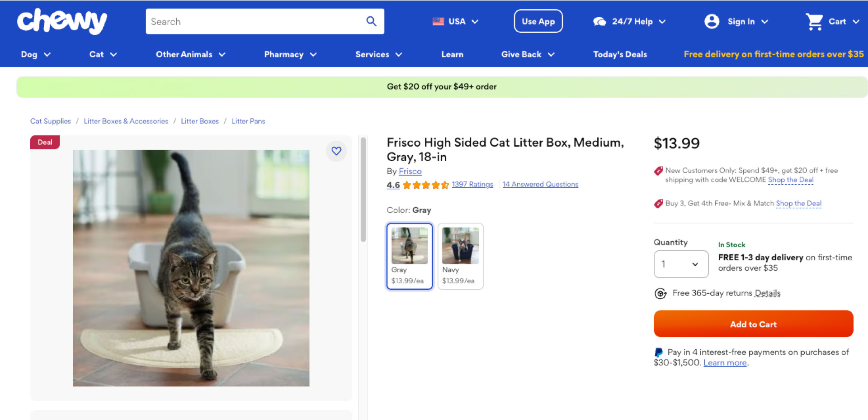Click Add to Cart

[x=753, y=324]
